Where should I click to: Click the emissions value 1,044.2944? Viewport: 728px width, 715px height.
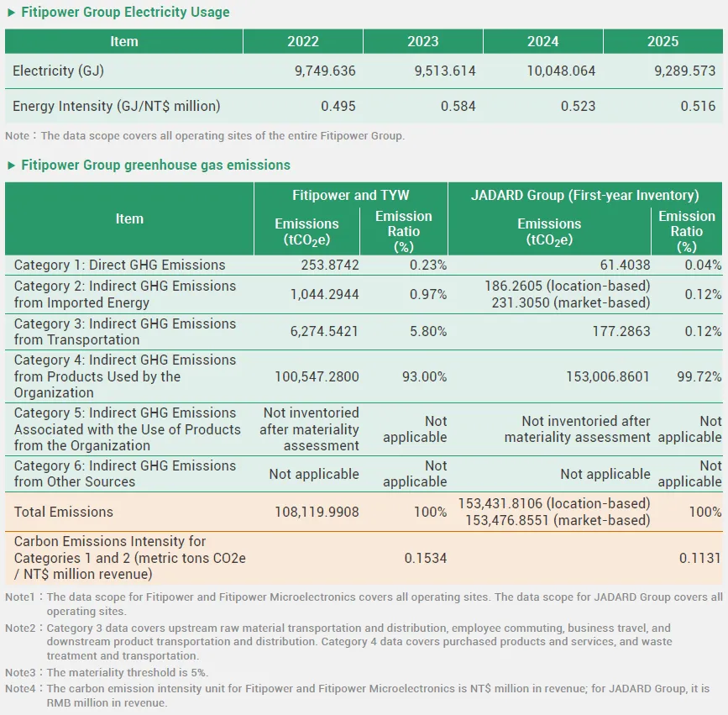(325, 294)
